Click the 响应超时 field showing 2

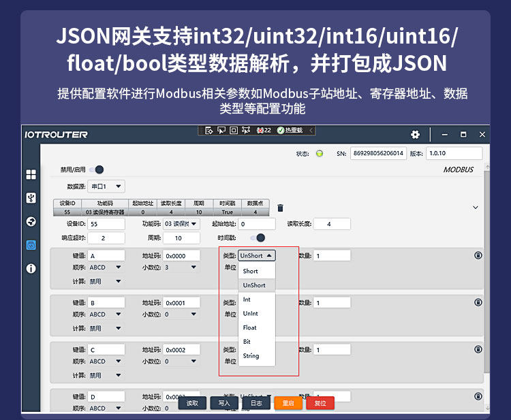(106, 238)
